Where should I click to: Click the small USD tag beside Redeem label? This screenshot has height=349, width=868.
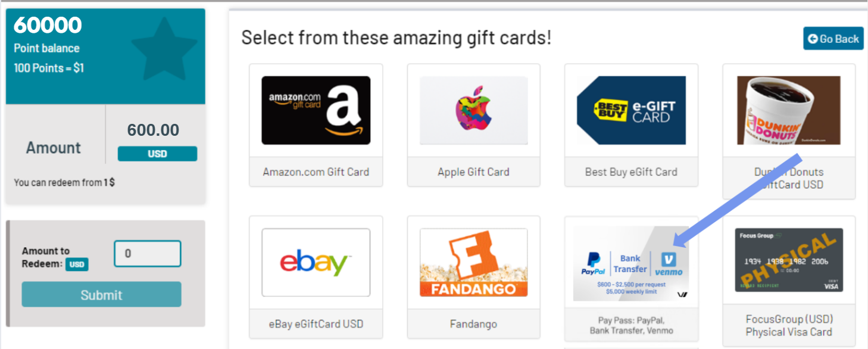pos(77,264)
